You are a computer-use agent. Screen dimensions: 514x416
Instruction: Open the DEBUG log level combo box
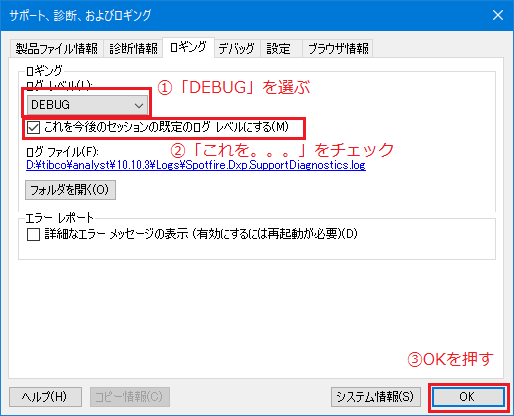coord(87,105)
